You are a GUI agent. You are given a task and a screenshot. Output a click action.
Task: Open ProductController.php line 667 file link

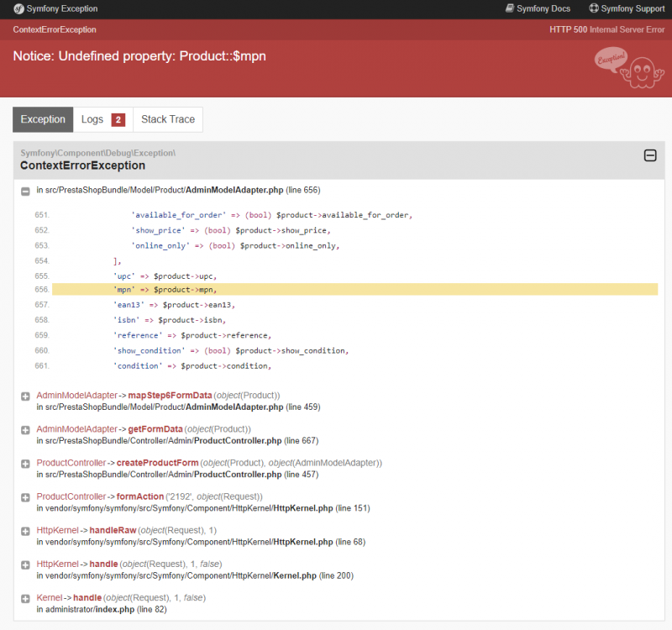177,440
